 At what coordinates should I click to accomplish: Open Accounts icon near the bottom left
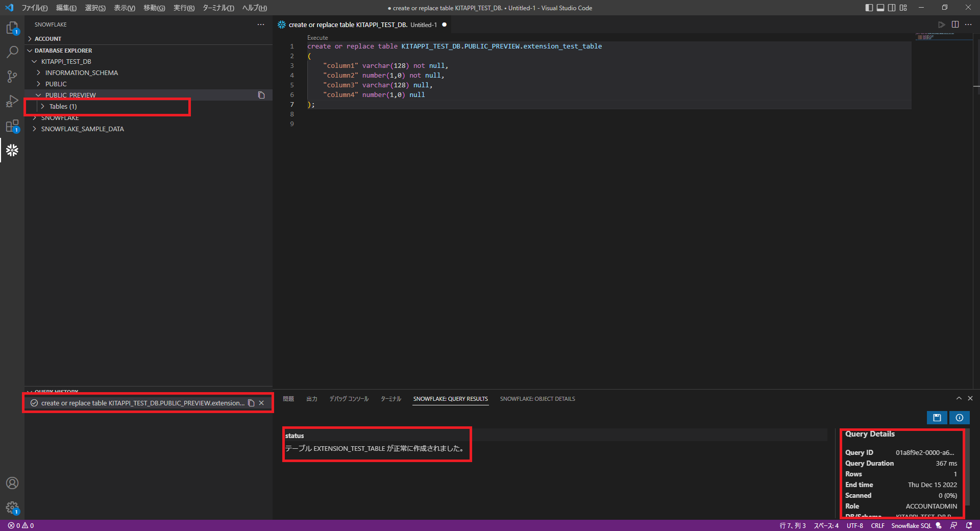[x=12, y=483]
